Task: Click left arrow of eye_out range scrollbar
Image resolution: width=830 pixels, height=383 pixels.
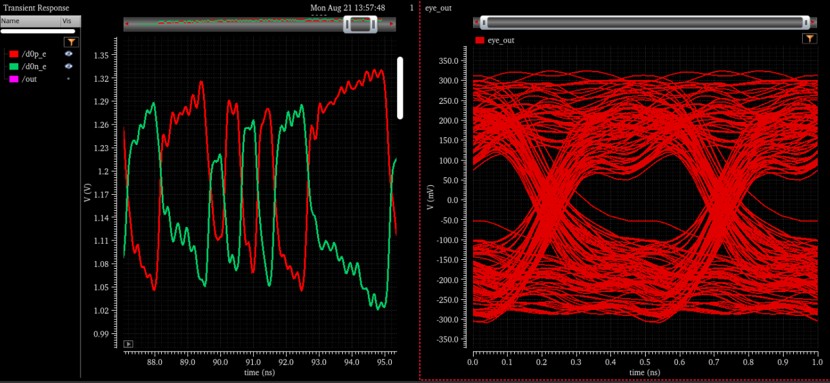Action: click(476, 23)
